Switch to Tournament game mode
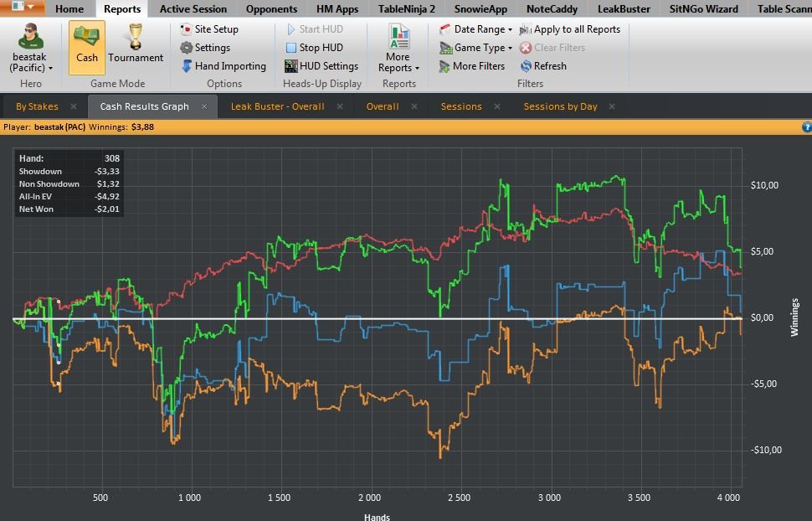Screen dimensions: 812x521 pyautogui.click(x=135, y=48)
